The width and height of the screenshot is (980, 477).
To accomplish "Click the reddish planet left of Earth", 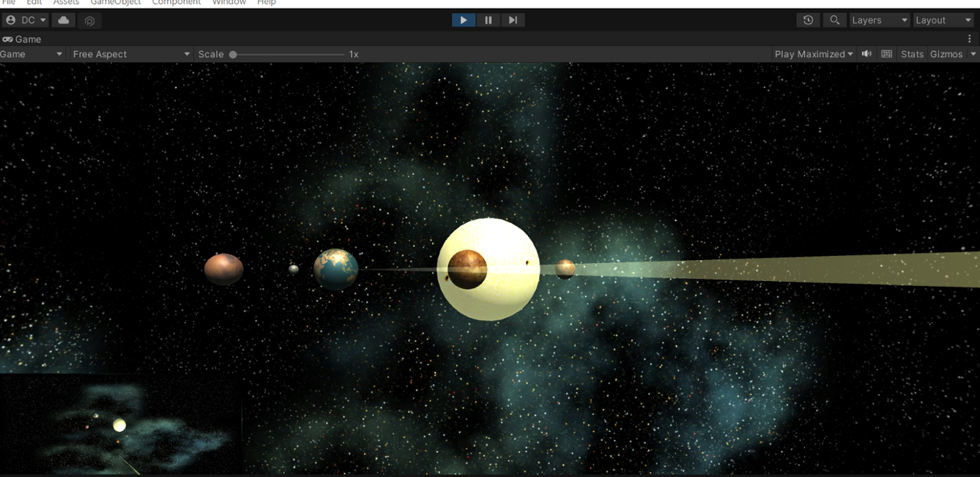I will point(223,269).
